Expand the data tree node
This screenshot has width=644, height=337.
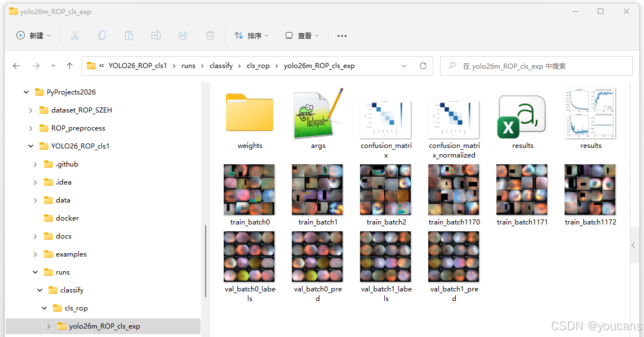tap(35, 200)
